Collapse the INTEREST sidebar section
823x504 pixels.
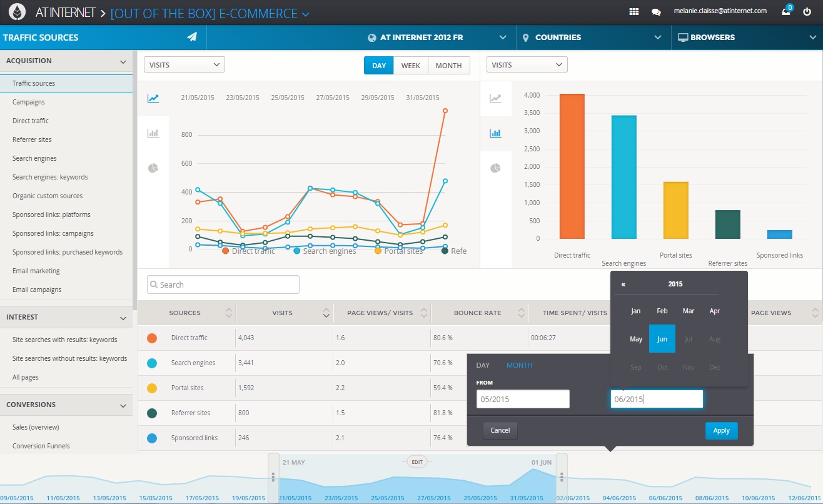point(123,318)
